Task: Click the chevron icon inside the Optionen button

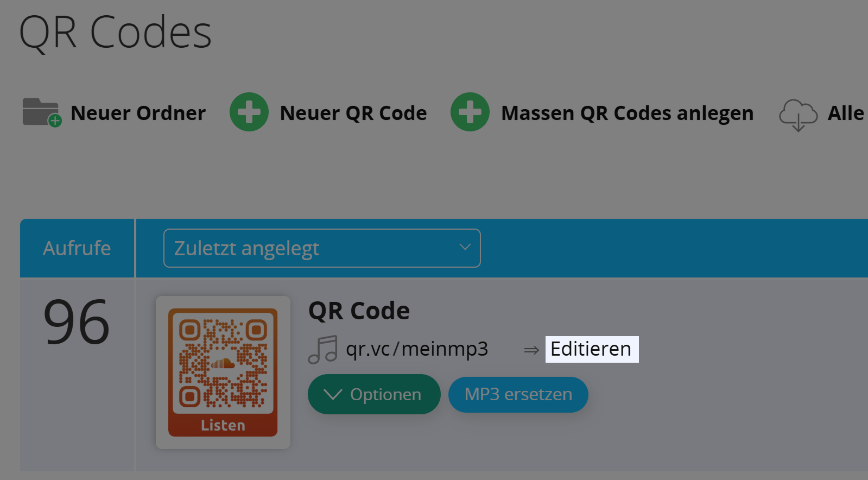Action: coord(333,394)
